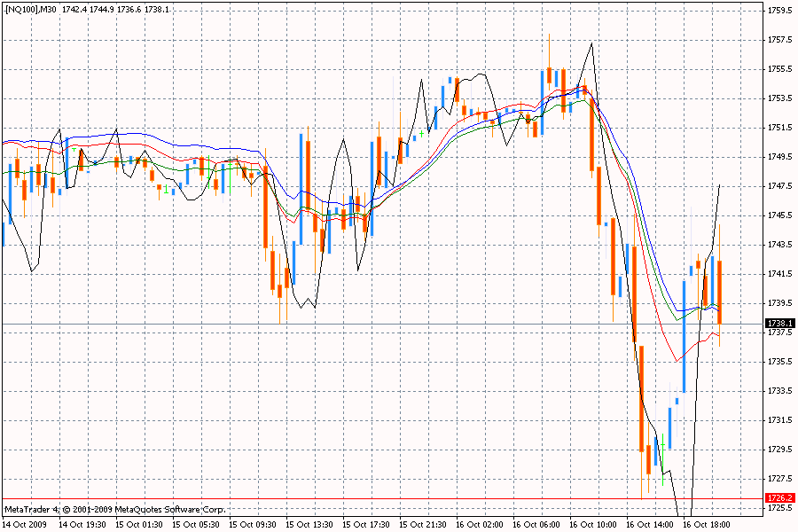Click the 1755.5 price scale label
This screenshot has width=798, height=532.
(x=780, y=69)
